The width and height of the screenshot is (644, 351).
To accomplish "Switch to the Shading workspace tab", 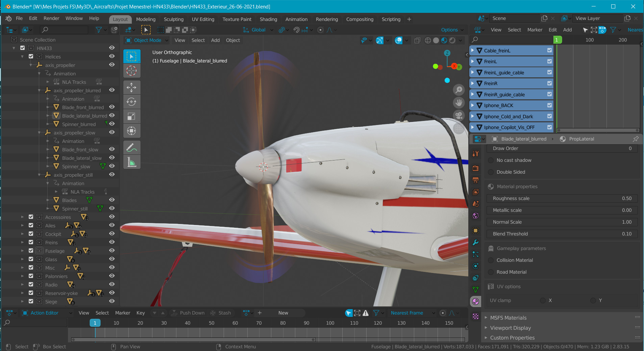I will click(268, 19).
